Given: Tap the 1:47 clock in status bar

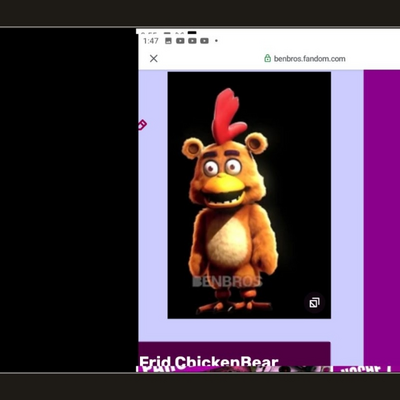Looking at the screenshot, I should click(151, 41).
